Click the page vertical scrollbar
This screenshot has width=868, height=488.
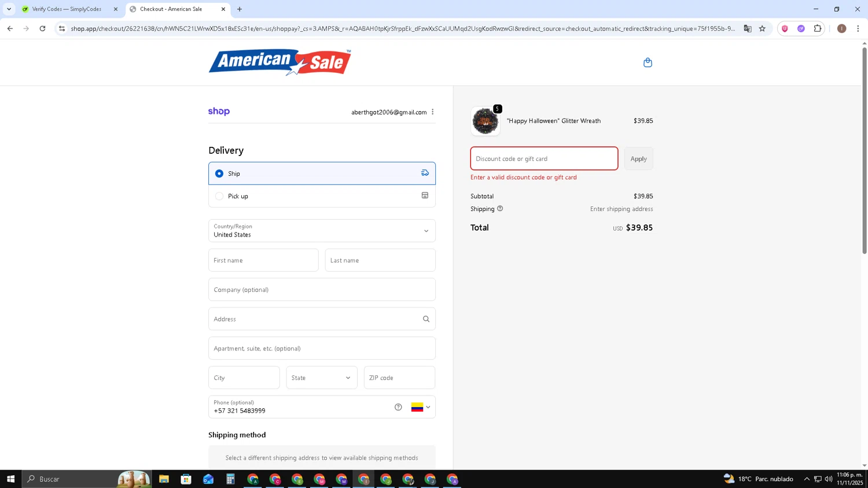[x=865, y=150]
